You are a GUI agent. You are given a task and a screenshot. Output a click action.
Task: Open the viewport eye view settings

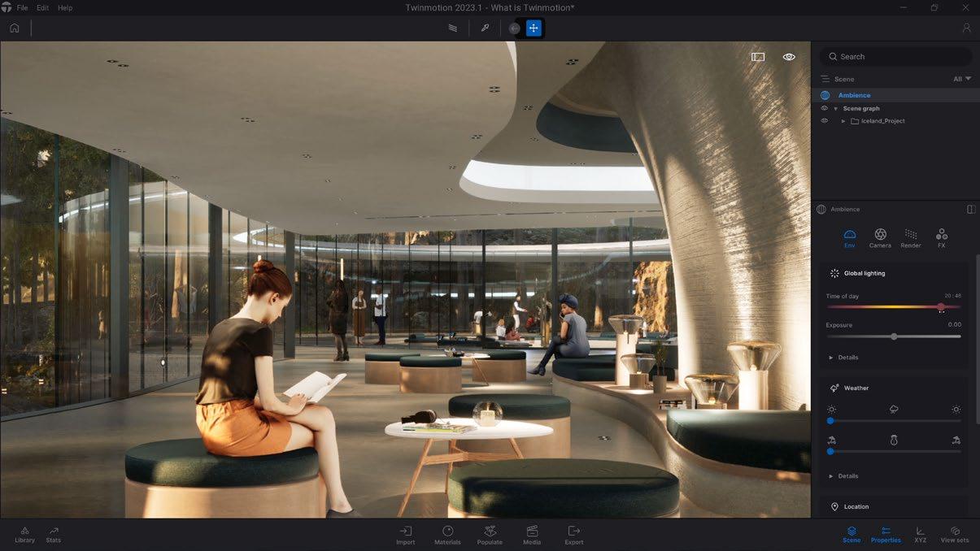click(789, 57)
